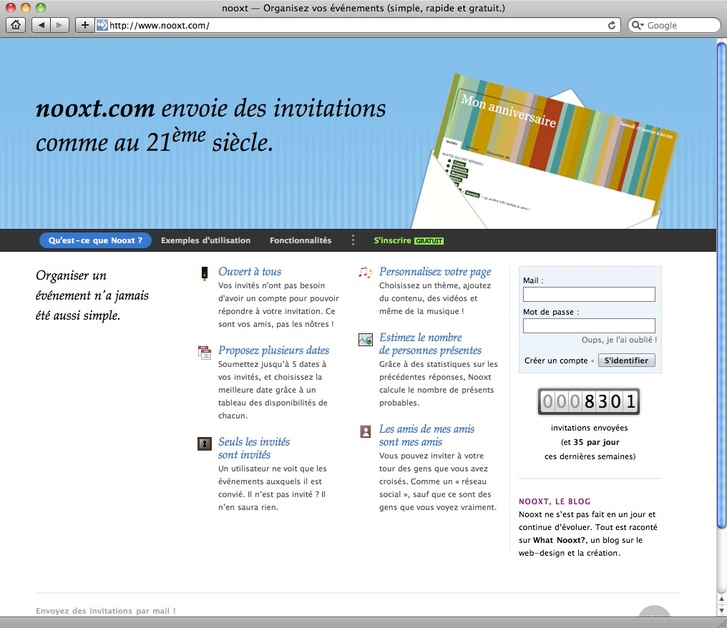Click the site favicon in the address bar
The image size is (727, 628).
tap(102, 26)
